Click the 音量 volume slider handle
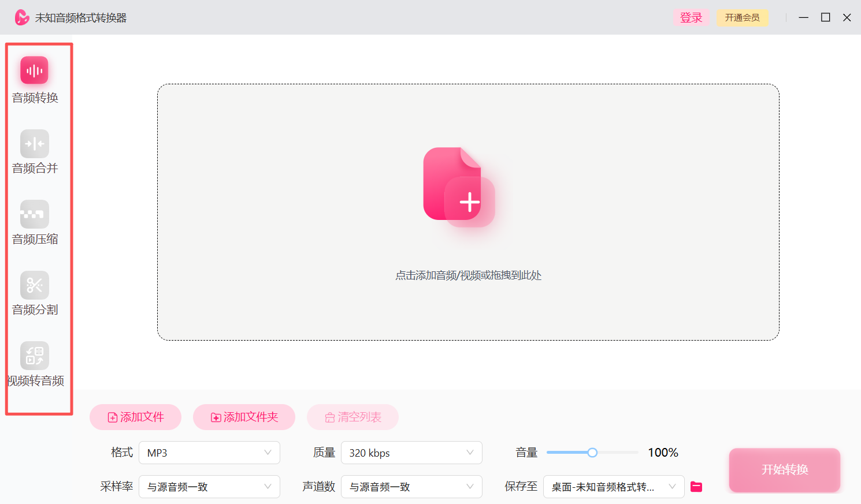Viewport: 861px width, 504px height. click(592, 453)
